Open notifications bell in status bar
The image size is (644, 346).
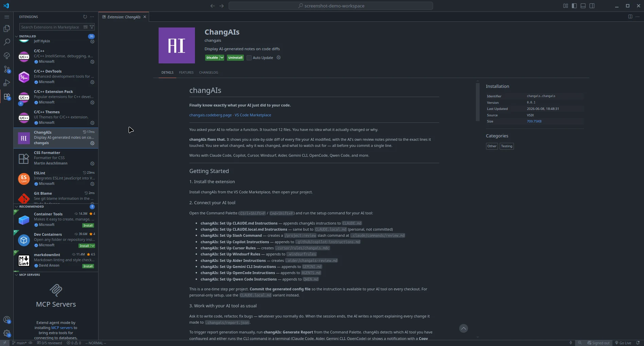(638, 343)
